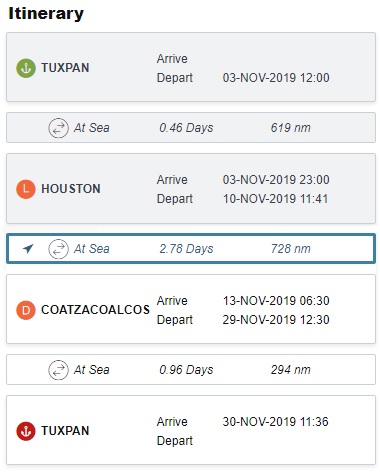Click the swap-arrows icon on the 619 nm leg
The image size is (380, 473).
point(59,128)
